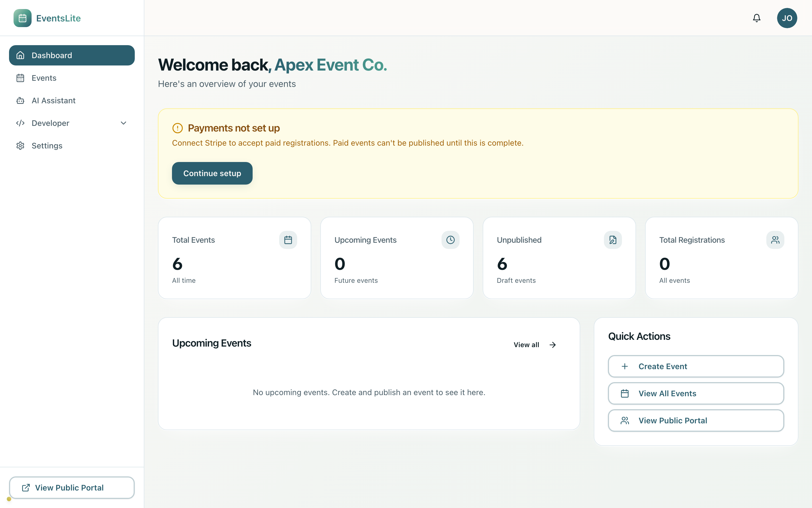Click the Continue setup button
This screenshot has width=812, height=508.
click(212, 173)
